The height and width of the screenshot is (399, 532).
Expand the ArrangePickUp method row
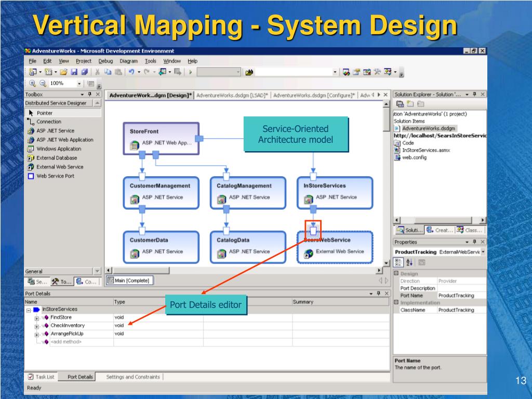tap(37, 335)
